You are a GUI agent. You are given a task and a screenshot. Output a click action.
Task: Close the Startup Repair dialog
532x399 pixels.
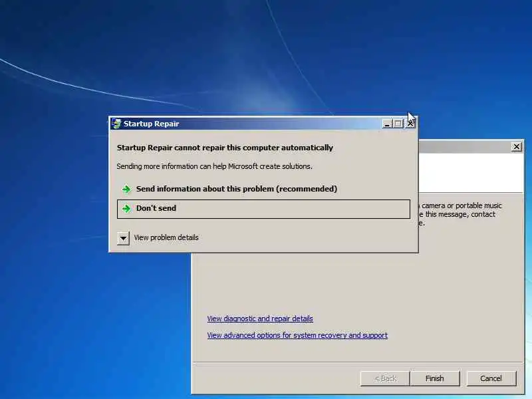click(410, 124)
